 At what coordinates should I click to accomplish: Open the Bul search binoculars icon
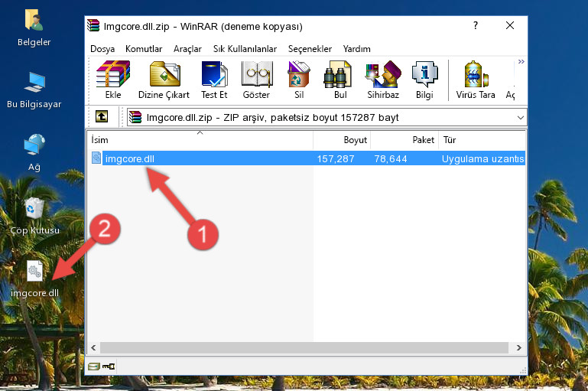point(339,80)
